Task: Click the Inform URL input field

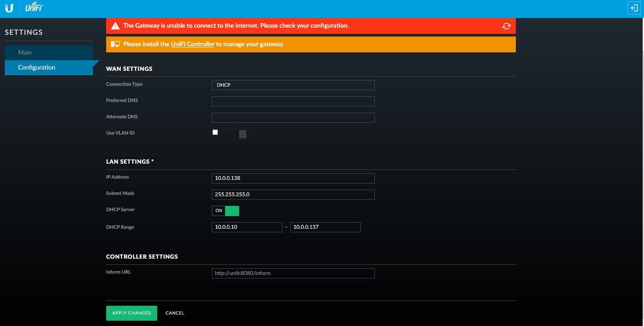Action: (x=293, y=273)
